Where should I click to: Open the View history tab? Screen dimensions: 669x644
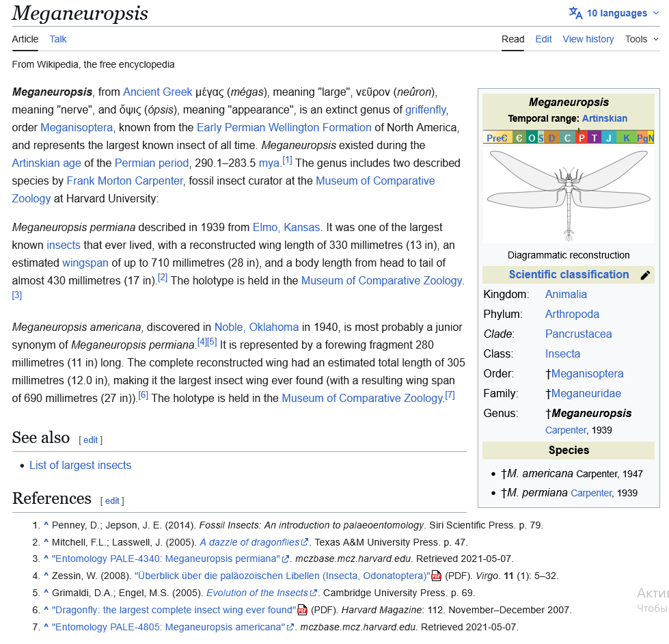click(588, 39)
